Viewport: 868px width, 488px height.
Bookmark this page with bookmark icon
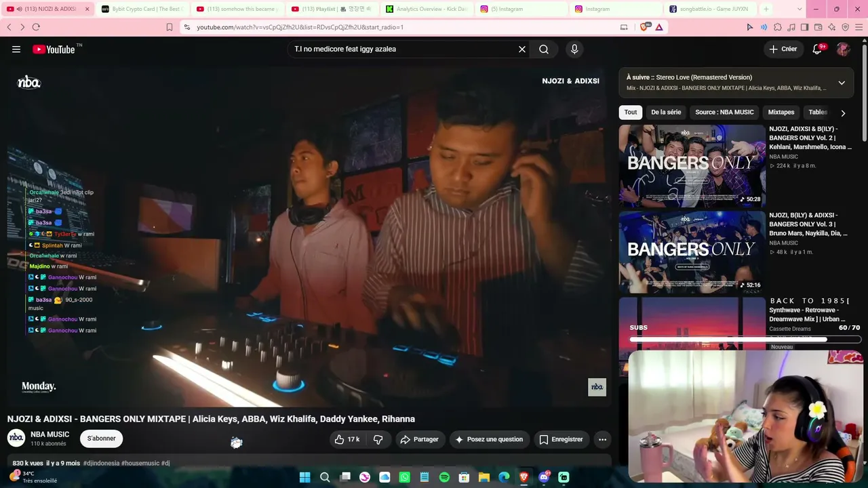(x=170, y=27)
